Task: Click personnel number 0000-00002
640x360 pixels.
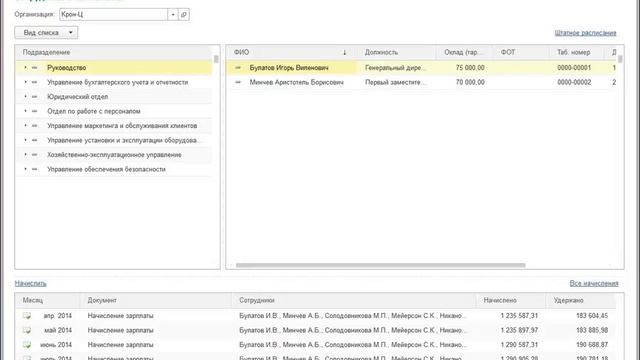Action: [574, 82]
